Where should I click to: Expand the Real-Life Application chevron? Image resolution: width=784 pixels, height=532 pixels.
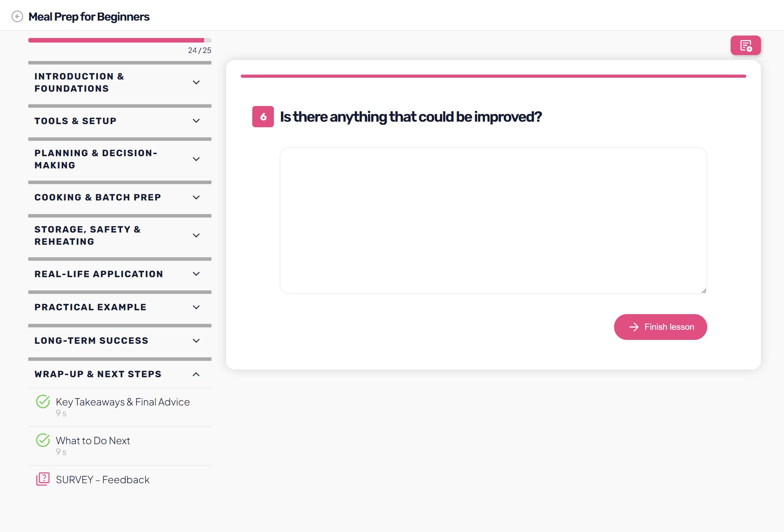[196, 274]
